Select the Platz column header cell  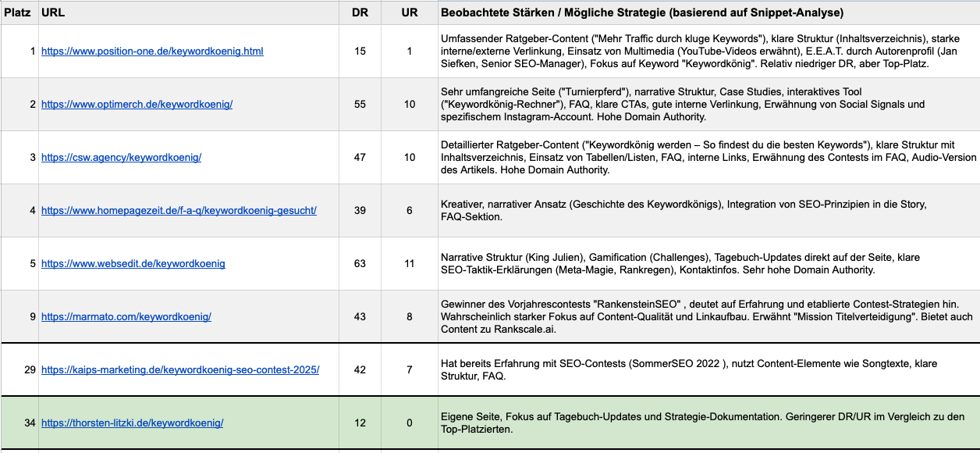tap(19, 13)
